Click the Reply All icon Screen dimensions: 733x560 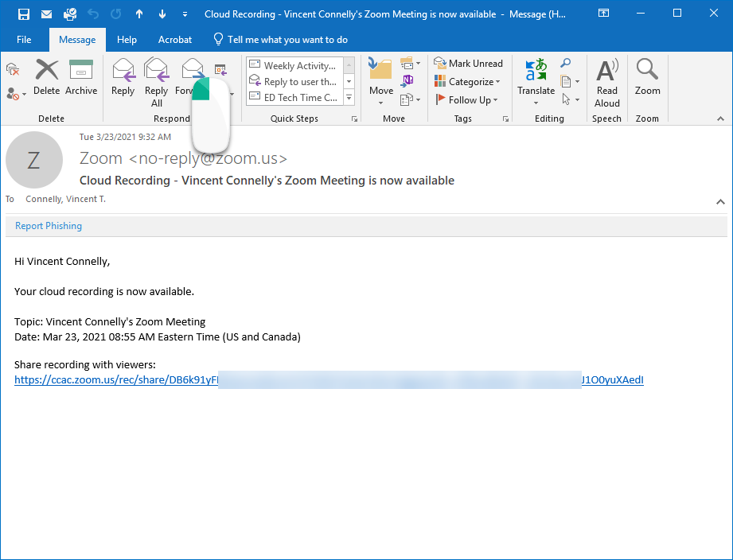pos(156,76)
